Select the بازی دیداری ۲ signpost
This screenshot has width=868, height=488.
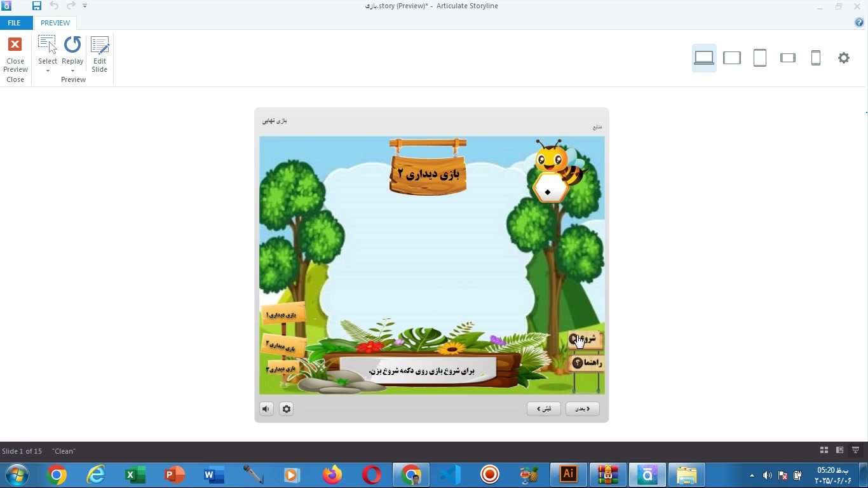coord(283,345)
